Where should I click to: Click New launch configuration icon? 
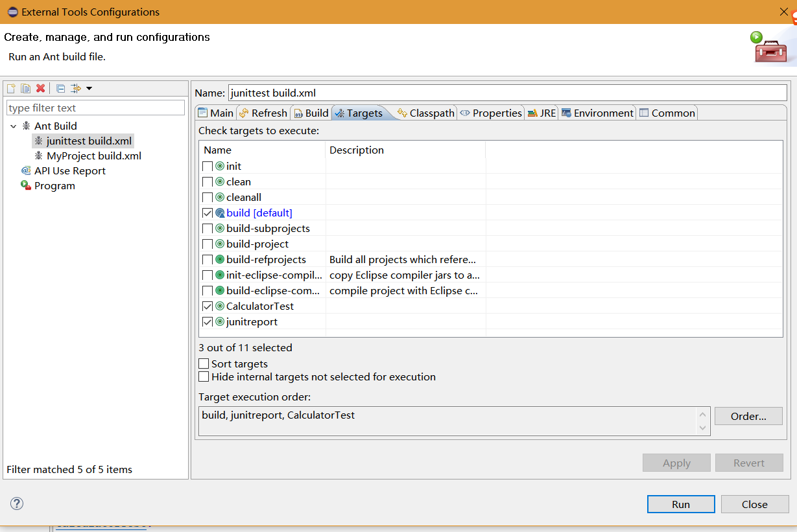coord(11,88)
